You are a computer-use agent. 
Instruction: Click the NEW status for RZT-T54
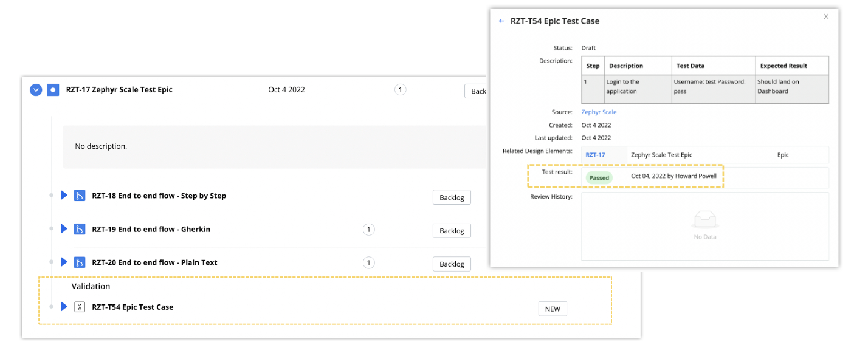point(553,309)
